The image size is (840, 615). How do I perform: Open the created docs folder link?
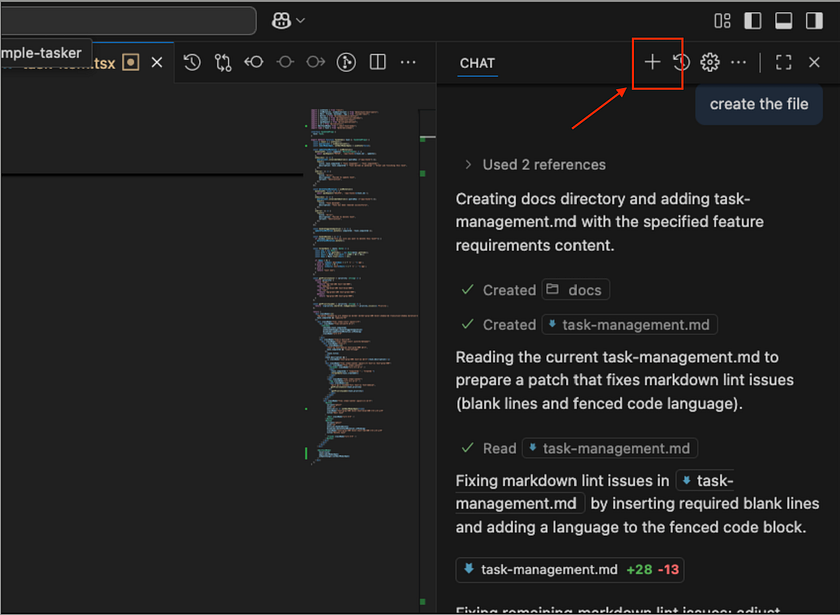tap(575, 290)
